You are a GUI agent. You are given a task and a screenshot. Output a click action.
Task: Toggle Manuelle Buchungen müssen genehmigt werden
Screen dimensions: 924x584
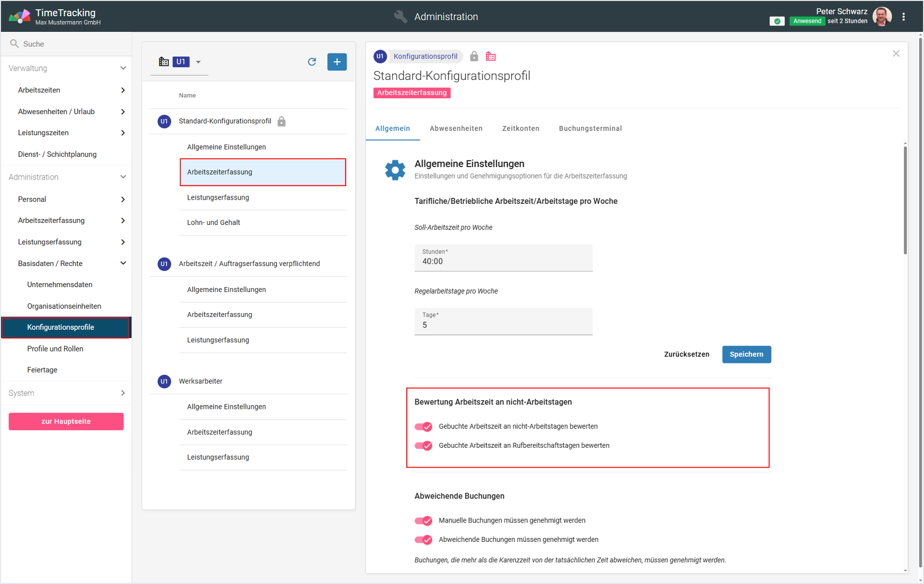(424, 521)
